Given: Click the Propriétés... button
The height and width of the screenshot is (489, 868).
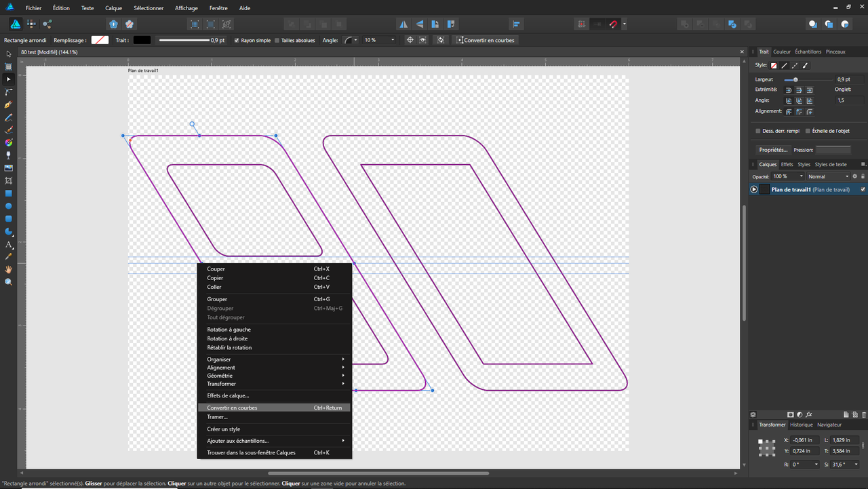Looking at the screenshot, I should (x=773, y=149).
